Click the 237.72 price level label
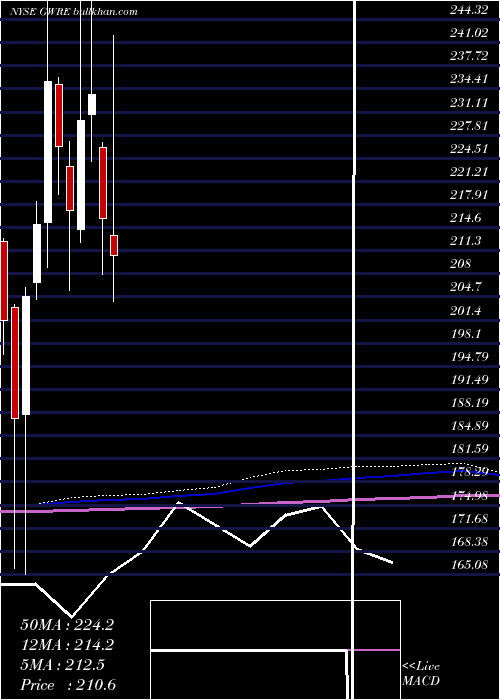 (468, 56)
